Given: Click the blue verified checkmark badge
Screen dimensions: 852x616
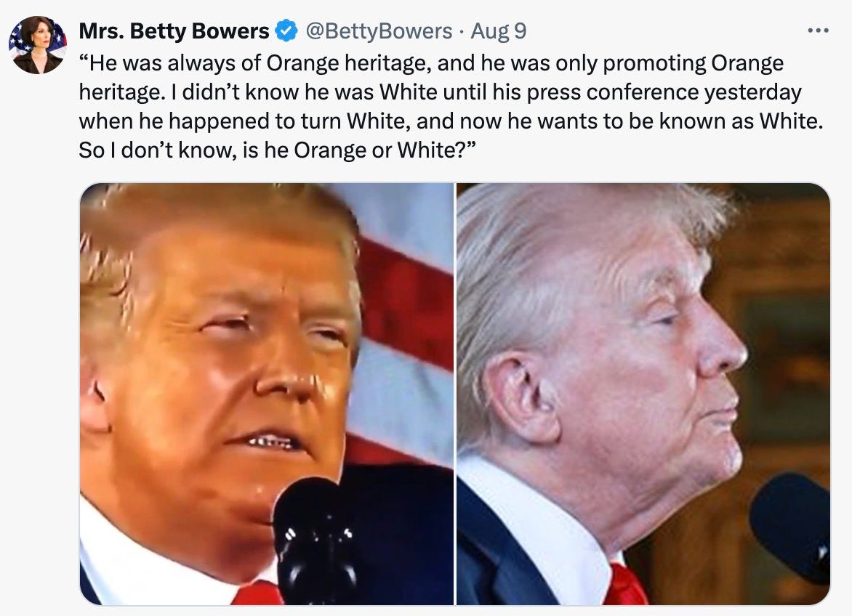Looking at the screenshot, I should (286, 31).
